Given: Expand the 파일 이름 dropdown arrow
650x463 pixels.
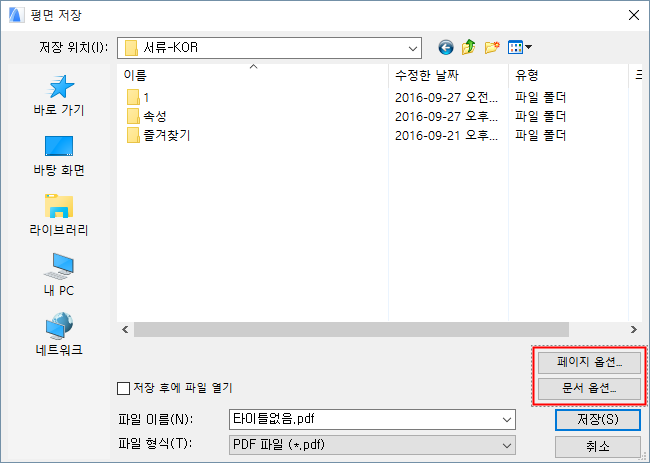Looking at the screenshot, I should pos(507,419).
